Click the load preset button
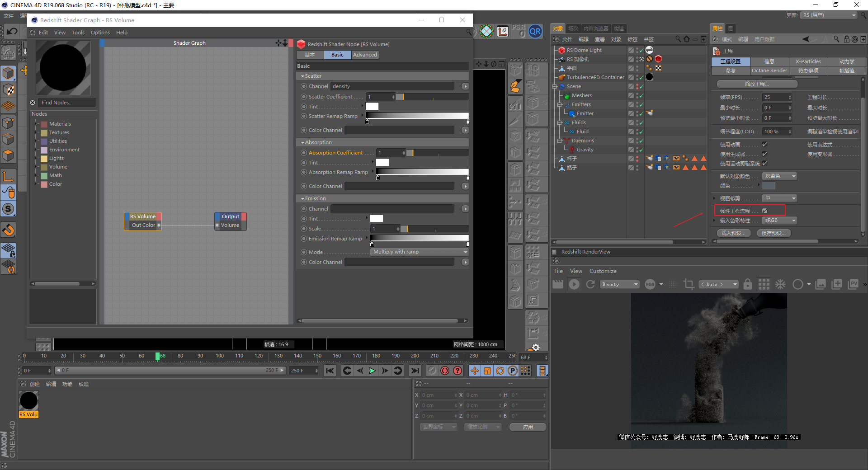 point(733,233)
